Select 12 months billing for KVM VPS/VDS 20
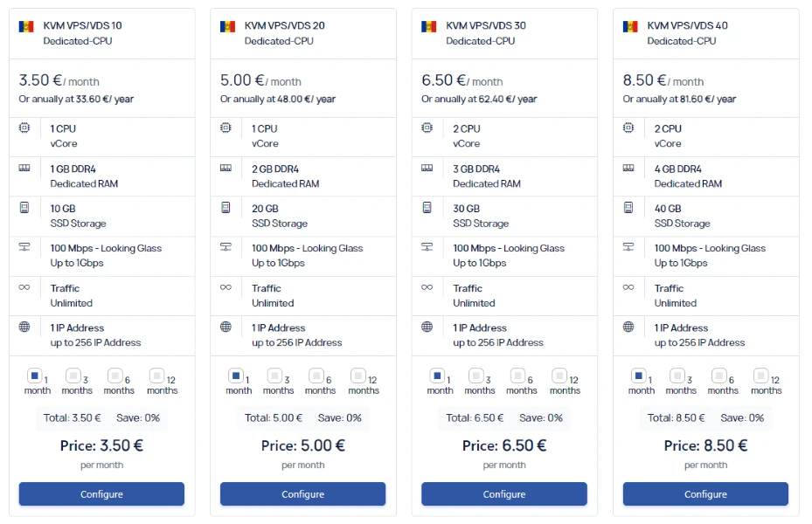Viewport: 812px width, 524px height. tap(357, 376)
